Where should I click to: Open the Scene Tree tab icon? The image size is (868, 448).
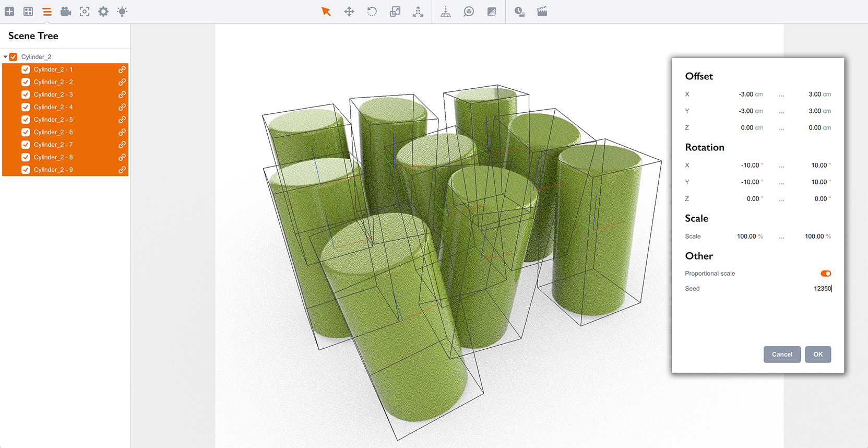click(x=47, y=11)
